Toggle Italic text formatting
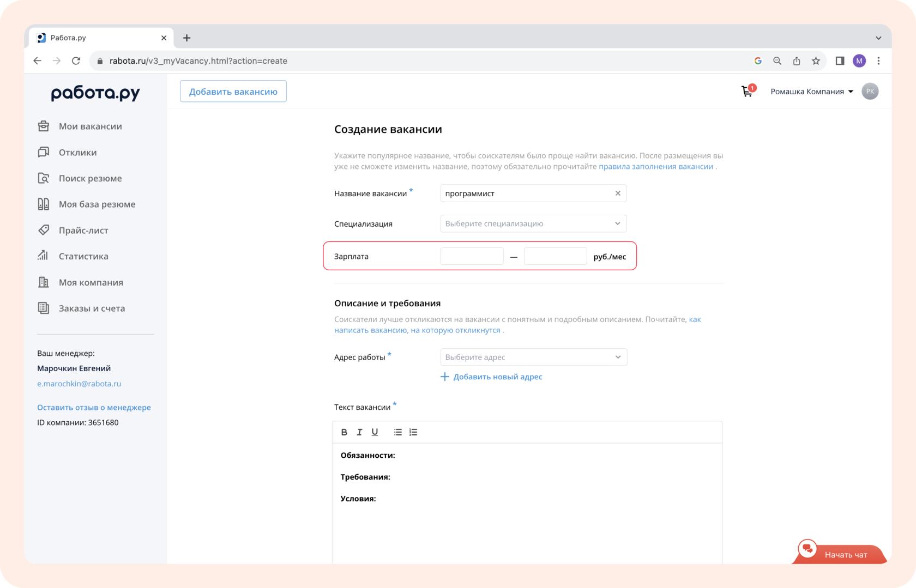Viewport: 916px width, 588px height. point(359,432)
